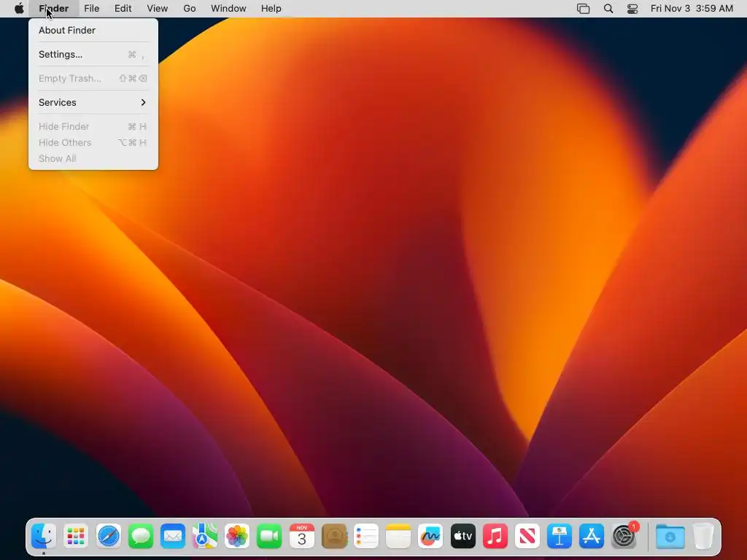Viewport: 747px width, 560px height.
Task: Open Messages app in the Dock
Action: 141,536
